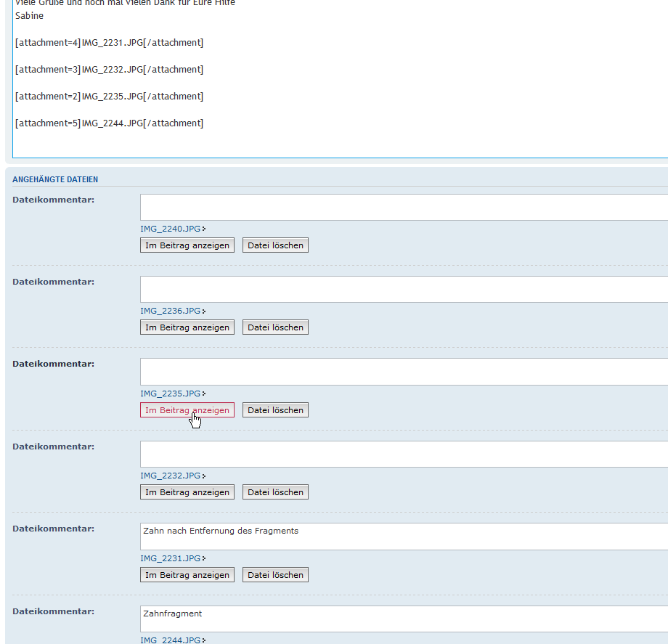The image size is (668, 644).
Task: Delete the attached file IMG_2231.JPG
Action: coord(275,575)
